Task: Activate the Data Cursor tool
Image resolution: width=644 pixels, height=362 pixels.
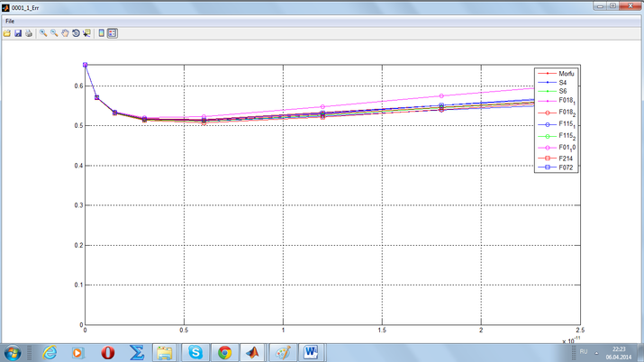Action: 87,33
